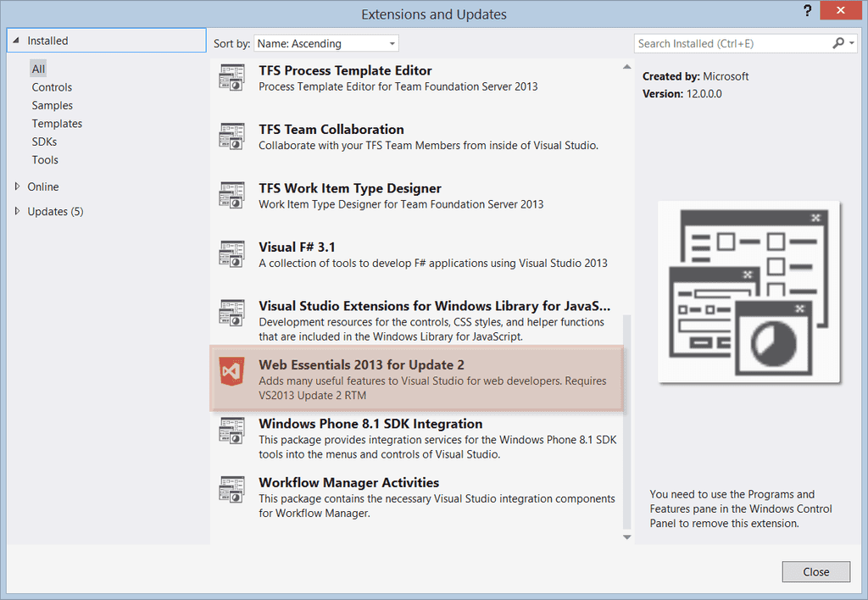Click the Windows Phone 8.1 SDK icon

231,431
